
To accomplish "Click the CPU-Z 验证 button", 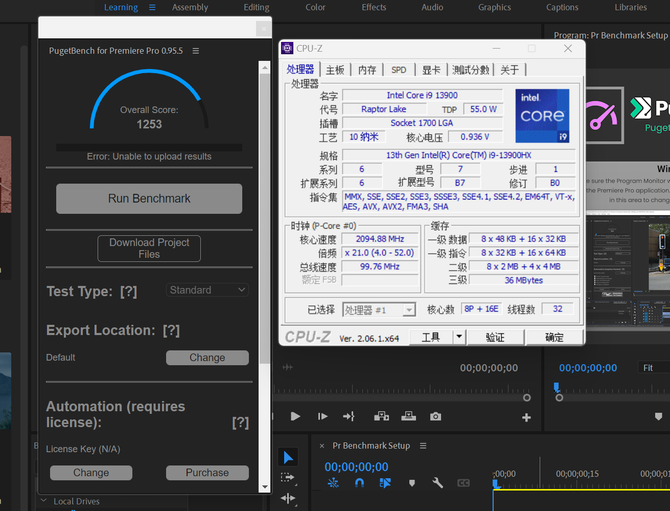I will point(495,337).
